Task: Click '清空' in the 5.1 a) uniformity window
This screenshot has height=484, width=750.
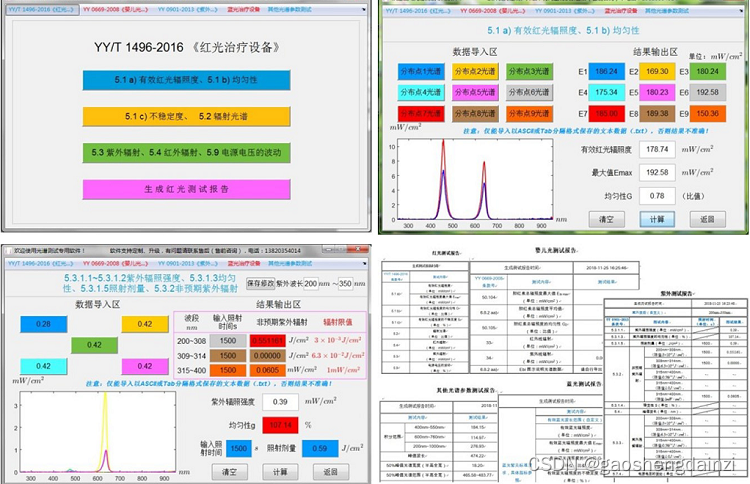Action: pos(607,219)
